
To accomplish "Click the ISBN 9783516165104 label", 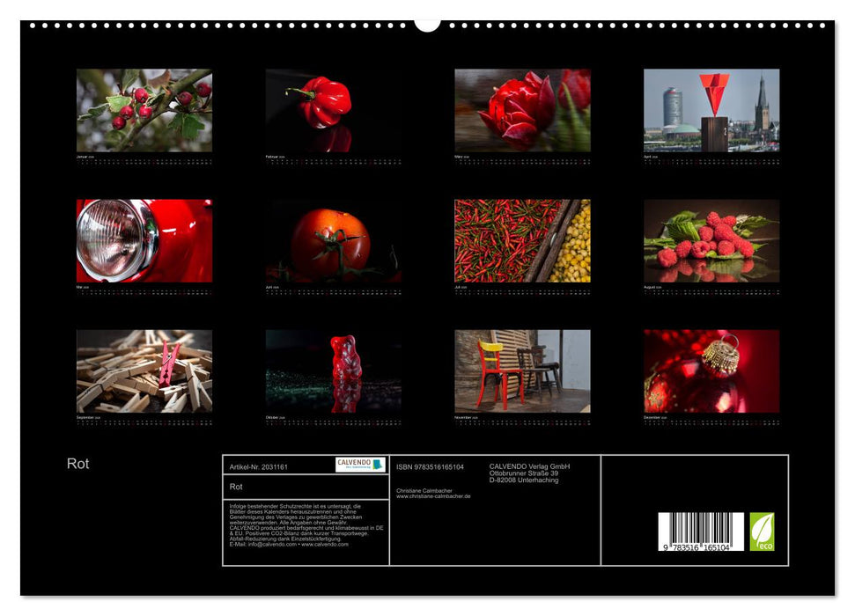I will pos(431,466).
